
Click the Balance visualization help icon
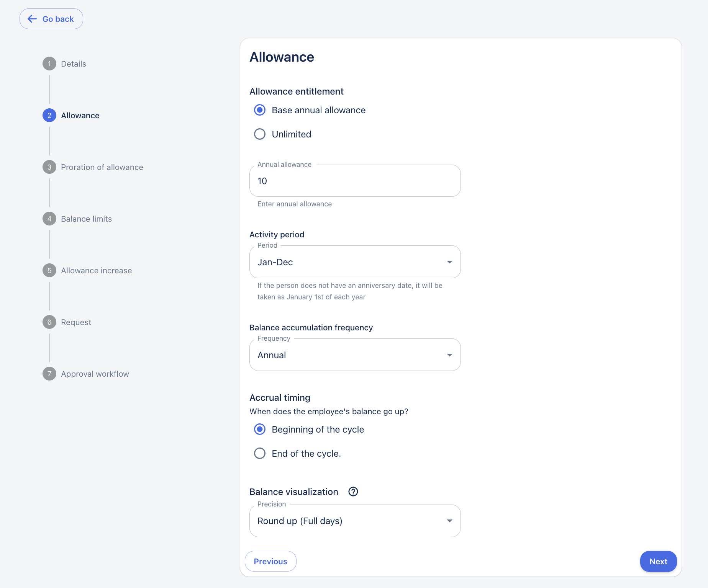click(x=353, y=492)
